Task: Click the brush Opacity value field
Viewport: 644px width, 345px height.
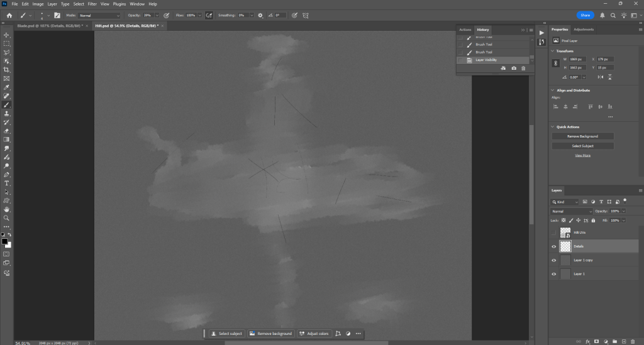Action: 148,15
